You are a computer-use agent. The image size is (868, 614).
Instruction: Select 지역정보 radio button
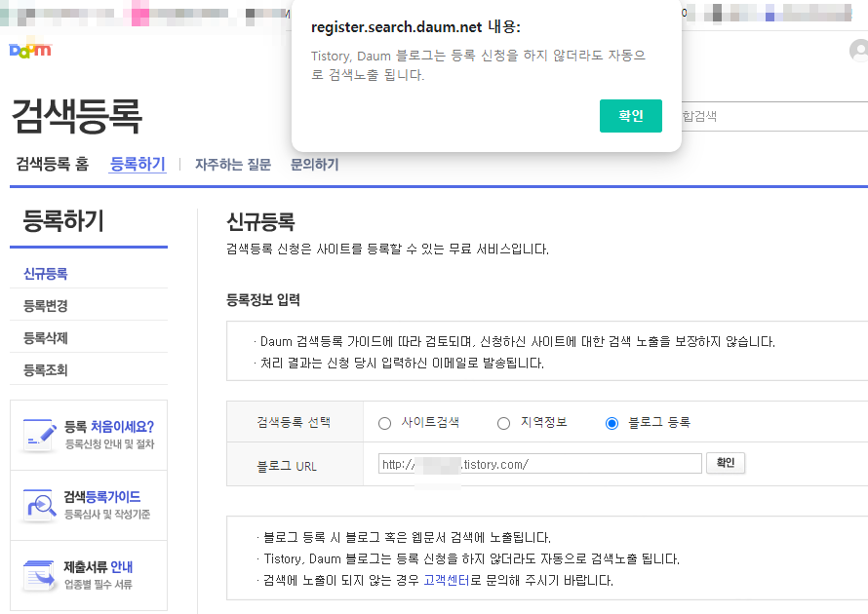point(503,424)
